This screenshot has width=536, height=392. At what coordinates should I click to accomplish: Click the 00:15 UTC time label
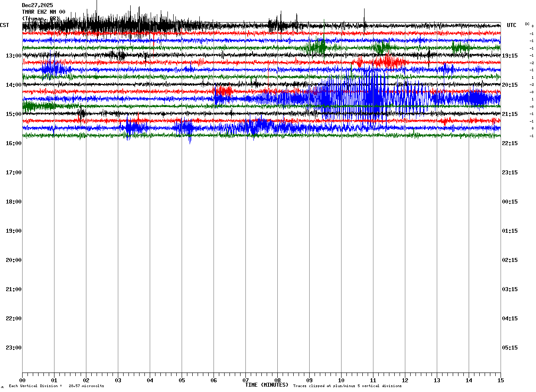(510, 202)
